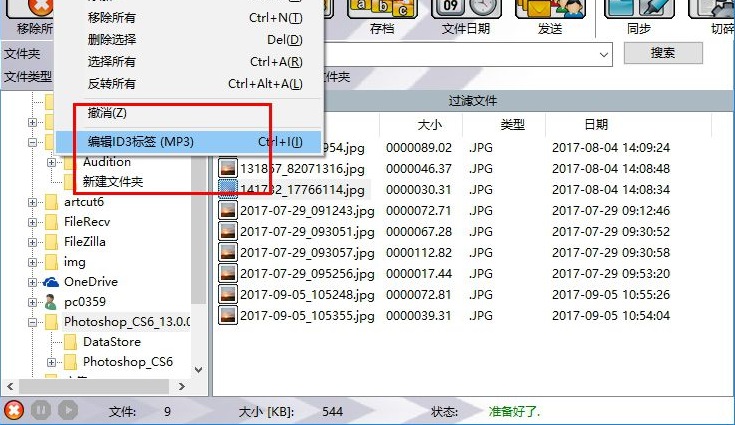Select file 2017-09-05_105248.jpg
The image size is (735, 425).
(307, 295)
